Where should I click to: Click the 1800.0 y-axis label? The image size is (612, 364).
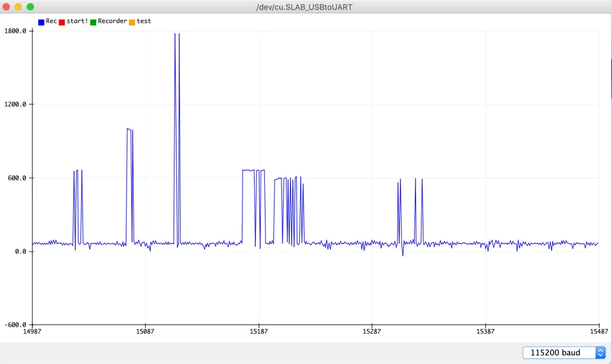[x=15, y=31]
